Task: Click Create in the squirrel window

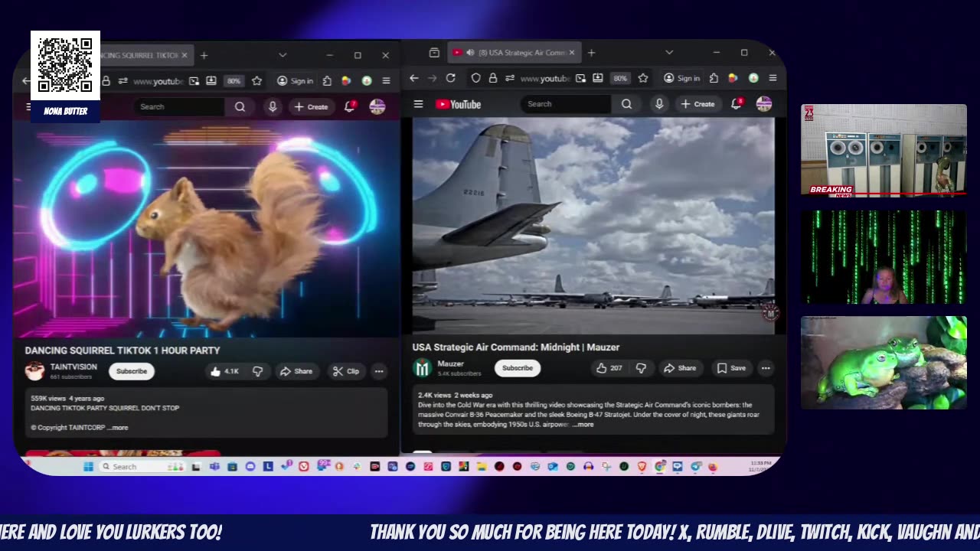Action: 310,107
